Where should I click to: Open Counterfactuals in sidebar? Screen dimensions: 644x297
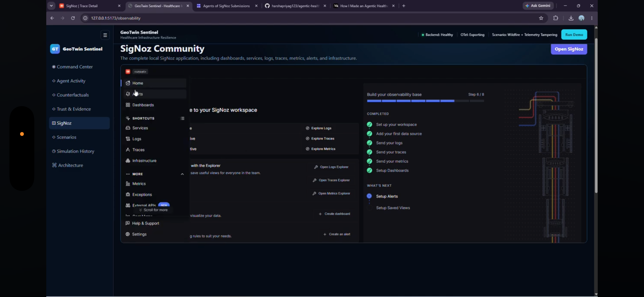[x=79, y=95]
